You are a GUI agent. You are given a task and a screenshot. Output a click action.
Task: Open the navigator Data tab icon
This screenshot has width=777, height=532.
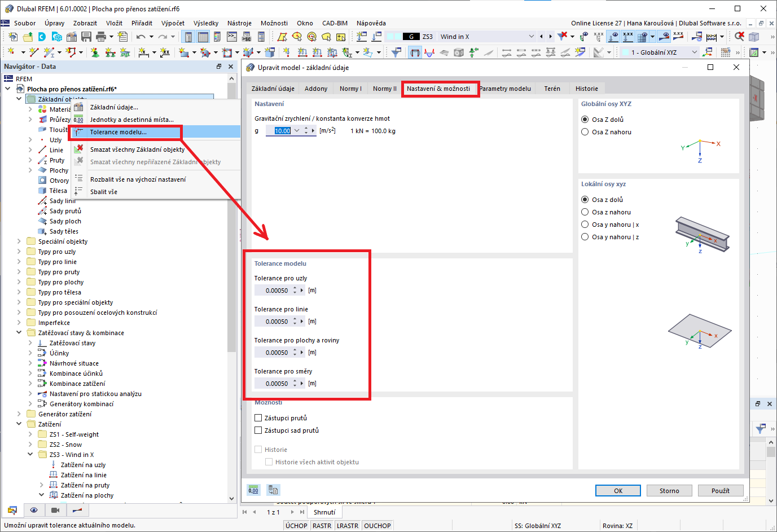pos(12,510)
